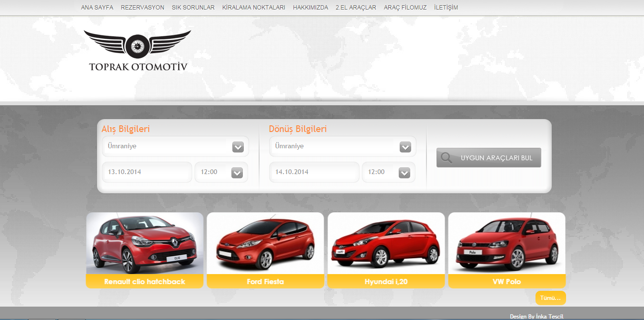Open the pickup location dropdown arrow
The height and width of the screenshot is (320, 644).
click(x=238, y=147)
